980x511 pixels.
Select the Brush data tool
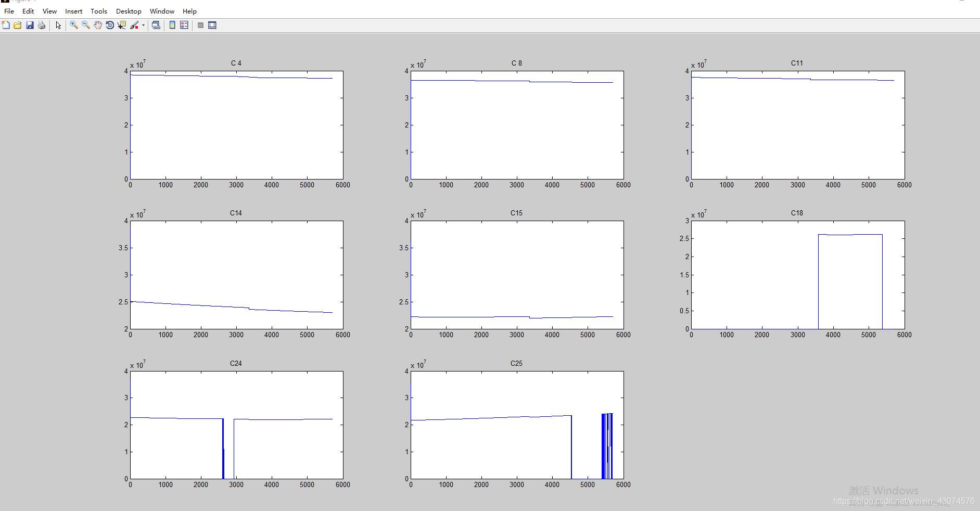pos(134,25)
